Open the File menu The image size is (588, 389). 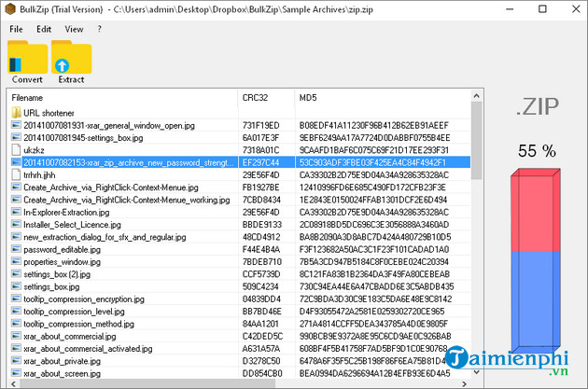16,29
